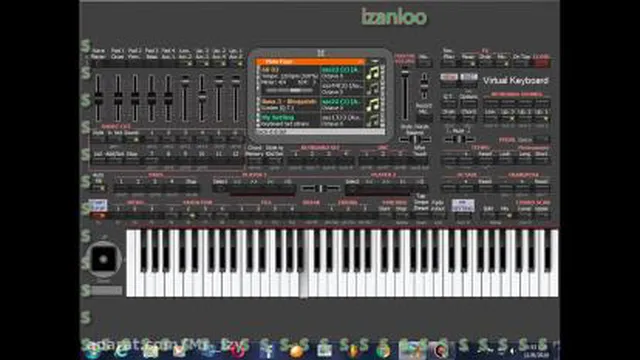This screenshot has height=360, width=640.
Task: Click the Transpose plus button
Action: coord(522,188)
